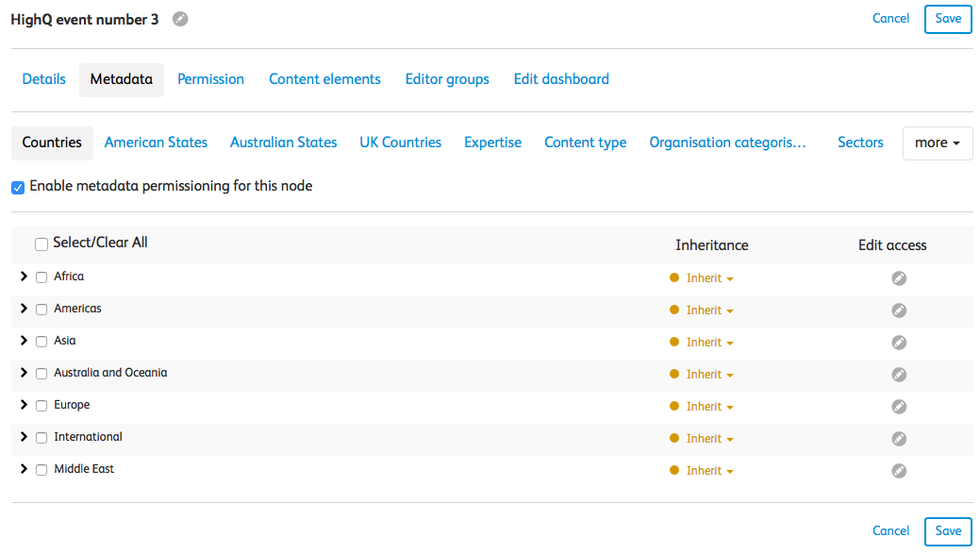Check the Europe checkbox
980x554 pixels.
click(42, 406)
